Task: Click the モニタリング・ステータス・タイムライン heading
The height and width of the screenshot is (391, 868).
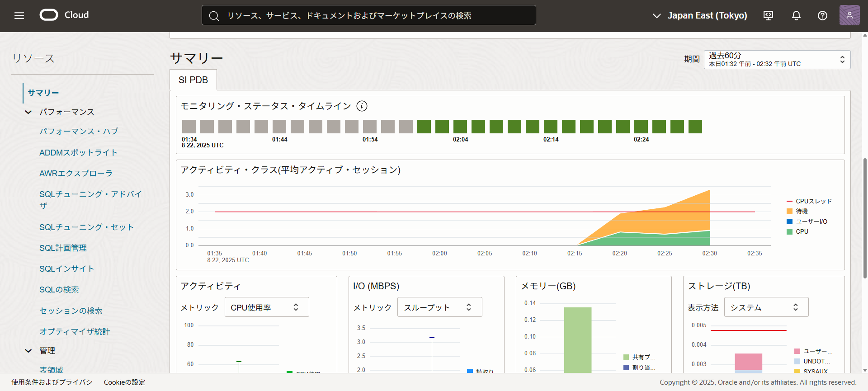Action: click(x=266, y=106)
